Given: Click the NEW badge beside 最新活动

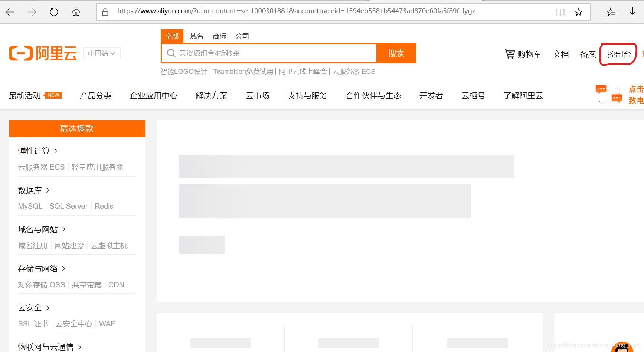Looking at the screenshot, I should 53,95.
